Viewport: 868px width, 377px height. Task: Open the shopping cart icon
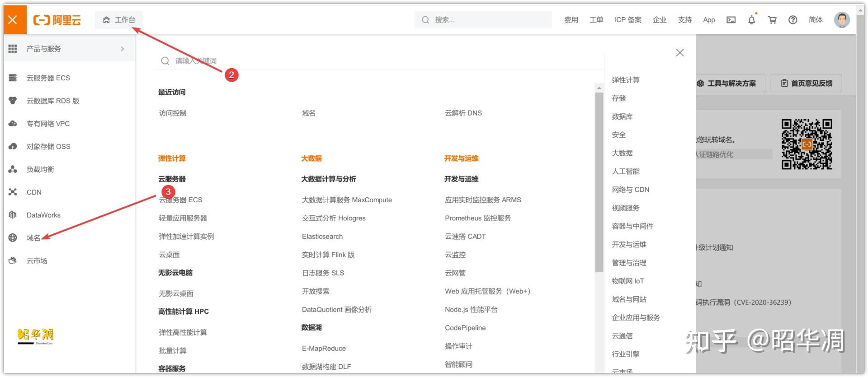point(772,20)
